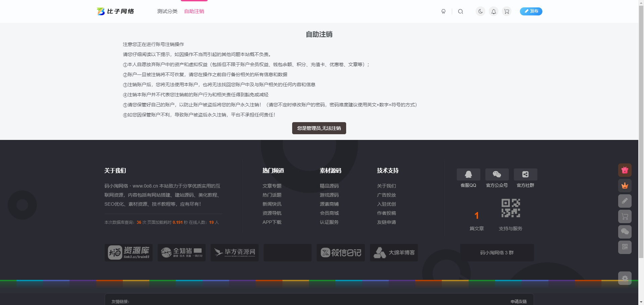Click the pink gift icon in the sidebar

625,170
